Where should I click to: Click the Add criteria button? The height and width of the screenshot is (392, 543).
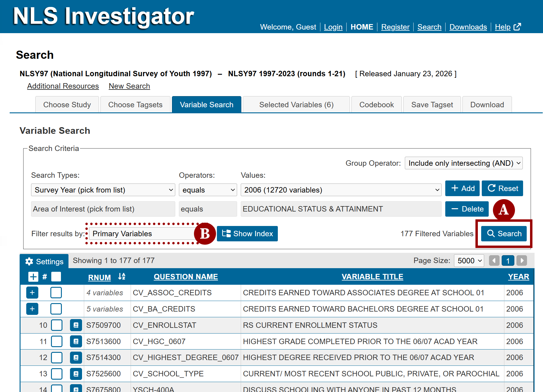tap(463, 188)
